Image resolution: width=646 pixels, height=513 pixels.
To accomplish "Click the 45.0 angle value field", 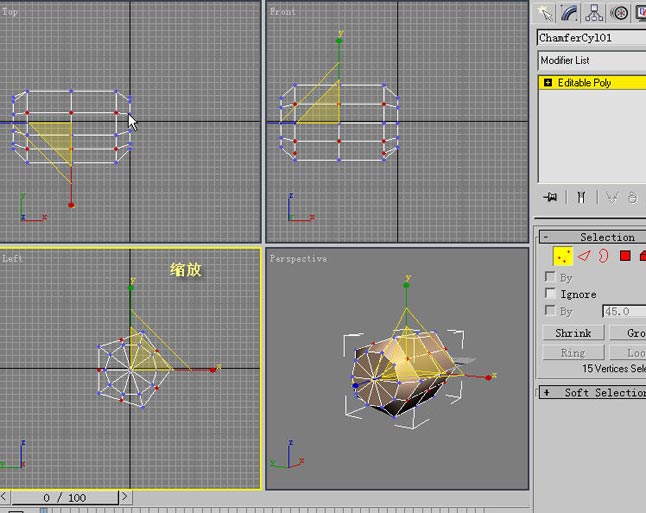I will (624, 311).
